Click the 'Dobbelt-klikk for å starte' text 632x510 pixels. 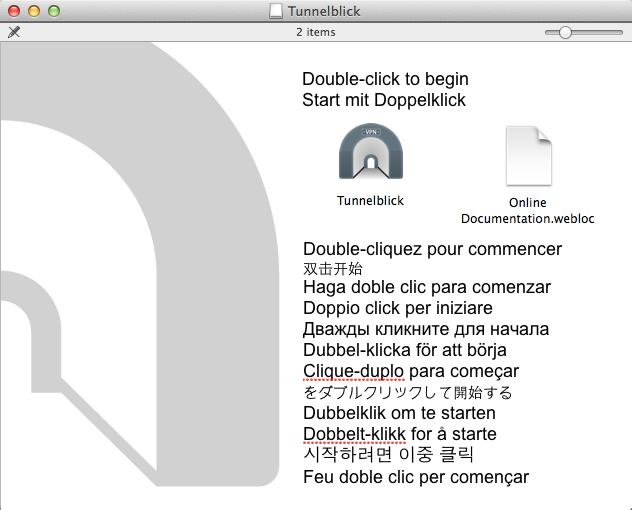(x=400, y=434)
